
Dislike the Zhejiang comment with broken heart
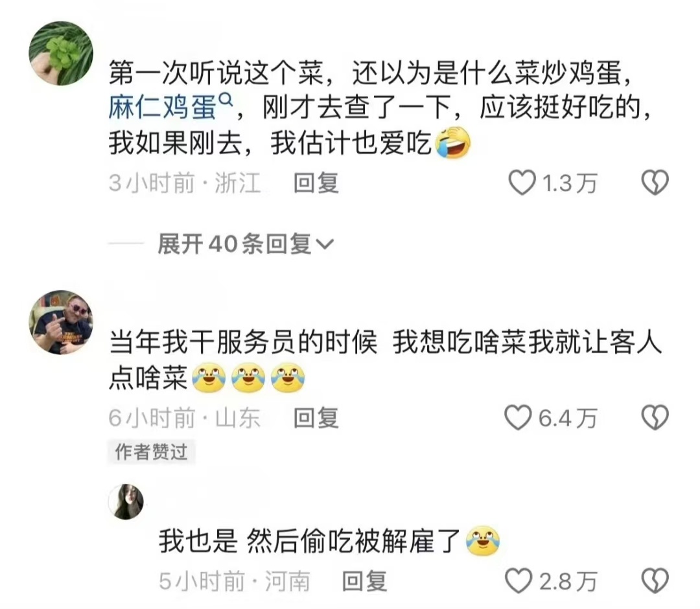point(655,183)
